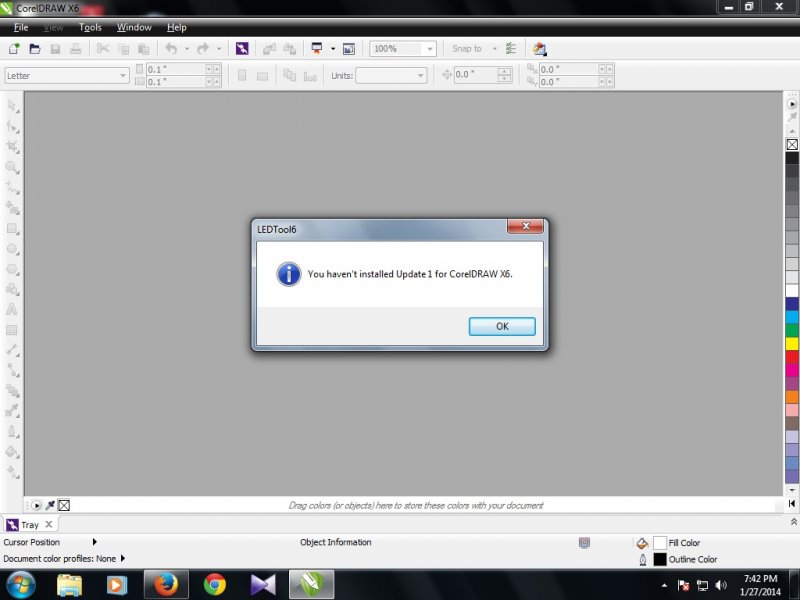Image resolution: width=800 pixels, height=600 pixels.
Task: Click the black Outline Color swatch box
Action: [660, 560]
